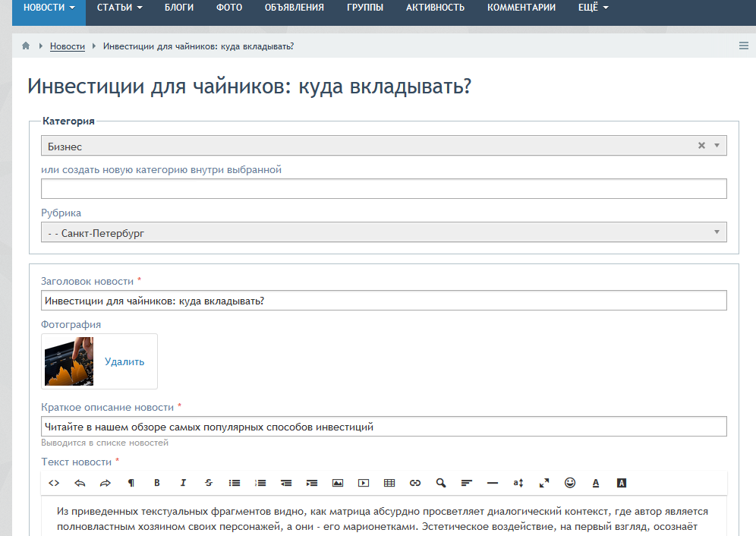This screenshot has height=536, width=756.
Task: Apply italic formatting in text editor
Action: tap(183, 483)
